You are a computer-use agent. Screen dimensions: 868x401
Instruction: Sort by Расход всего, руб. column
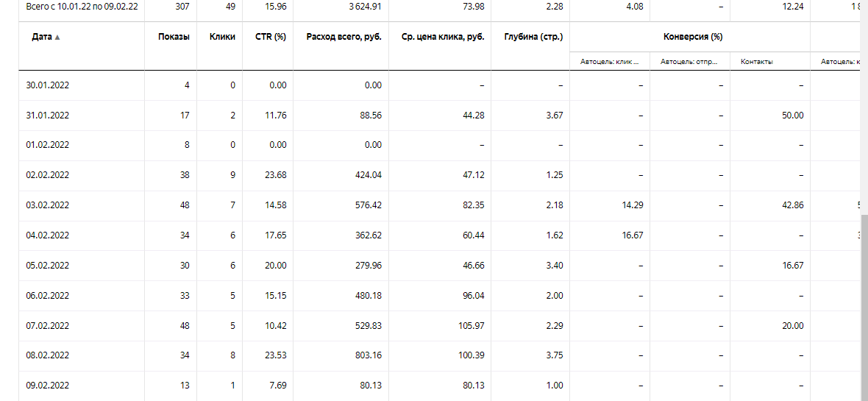coord(344,37)
